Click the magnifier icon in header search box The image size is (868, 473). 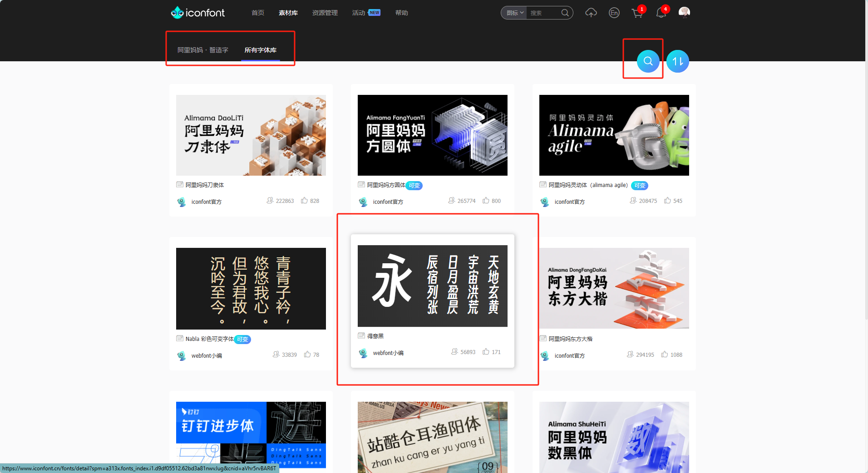tap(565, 13)
